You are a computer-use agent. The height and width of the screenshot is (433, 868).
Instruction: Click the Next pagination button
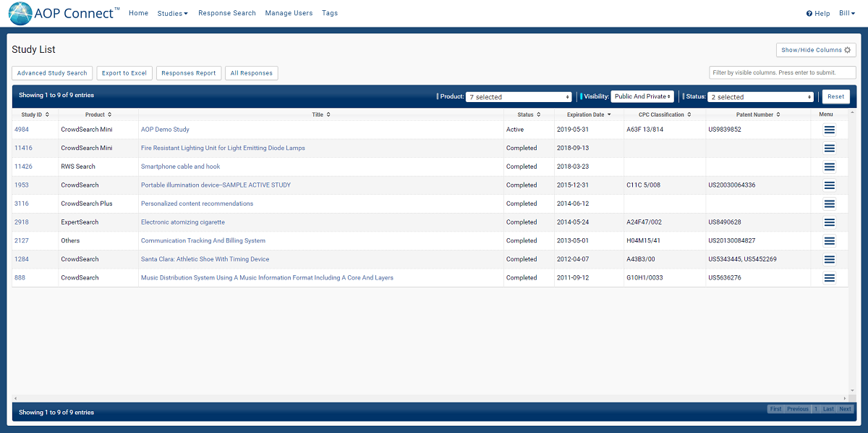pos(845,409)
